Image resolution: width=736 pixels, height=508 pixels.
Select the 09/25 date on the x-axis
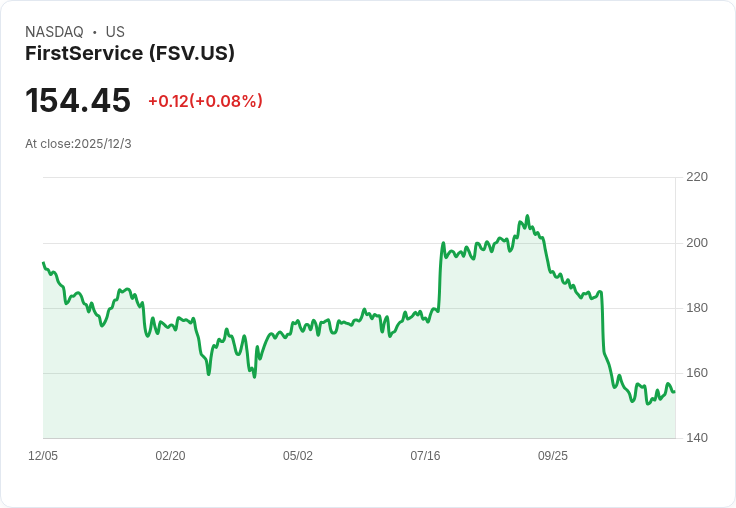click(x=553, y=456)
